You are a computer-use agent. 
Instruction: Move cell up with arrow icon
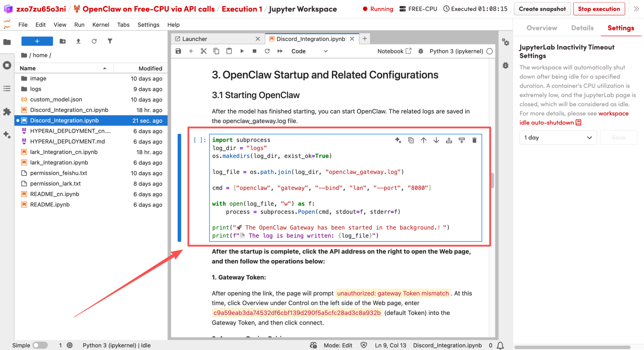pos(423,140)
